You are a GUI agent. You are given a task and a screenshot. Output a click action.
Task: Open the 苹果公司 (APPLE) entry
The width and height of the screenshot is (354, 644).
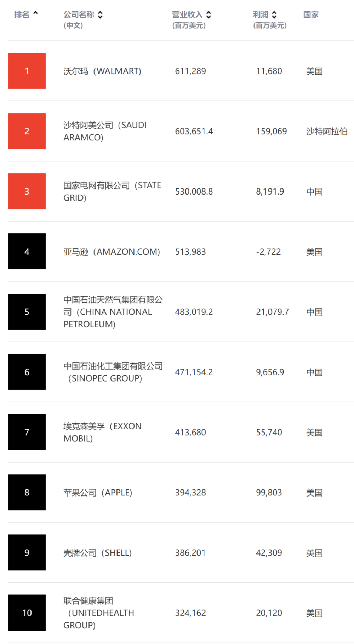98,493
